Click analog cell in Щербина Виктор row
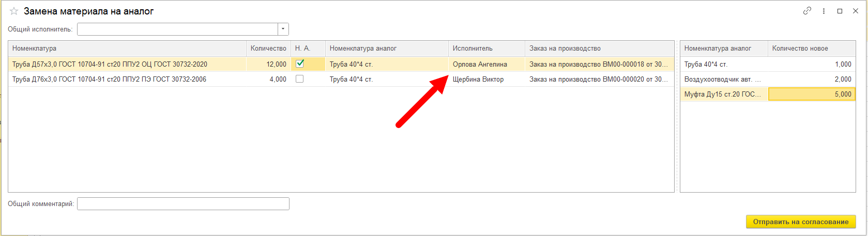This screenshot has width=868, height=236. point(387,79)
